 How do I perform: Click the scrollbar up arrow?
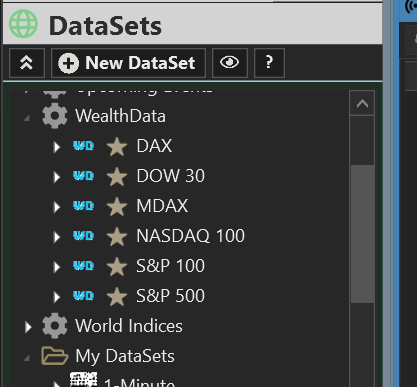(x=362, y=104)
